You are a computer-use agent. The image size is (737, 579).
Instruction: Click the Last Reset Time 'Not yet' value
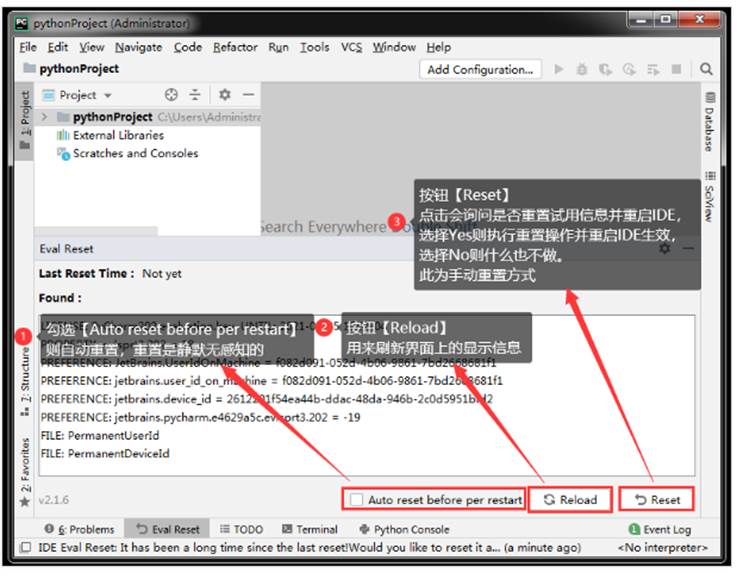(x=162, y=274)
